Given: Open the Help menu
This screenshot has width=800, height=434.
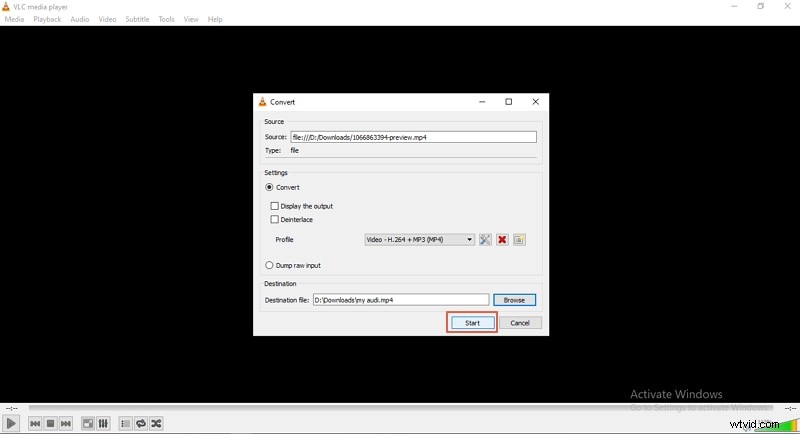Looking at the screenshot, I should 215,19.
